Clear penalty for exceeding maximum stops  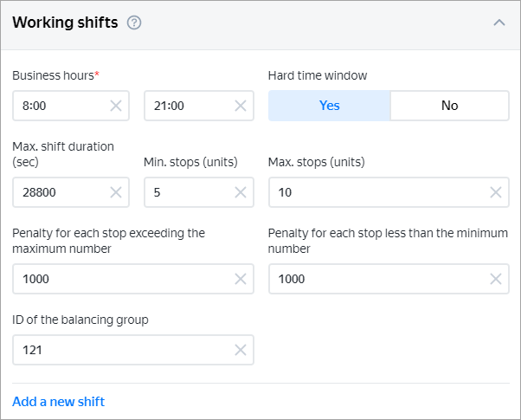coord(241,279)
